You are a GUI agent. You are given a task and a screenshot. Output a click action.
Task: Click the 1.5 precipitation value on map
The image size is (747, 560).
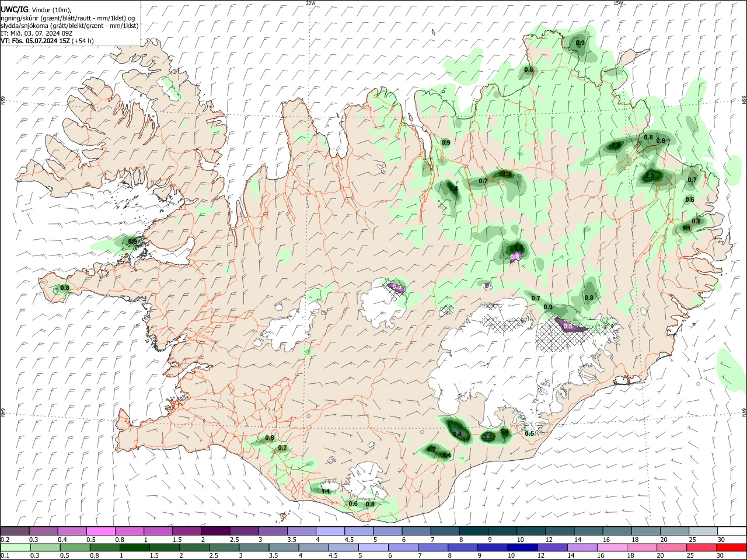tap(519, 248)
